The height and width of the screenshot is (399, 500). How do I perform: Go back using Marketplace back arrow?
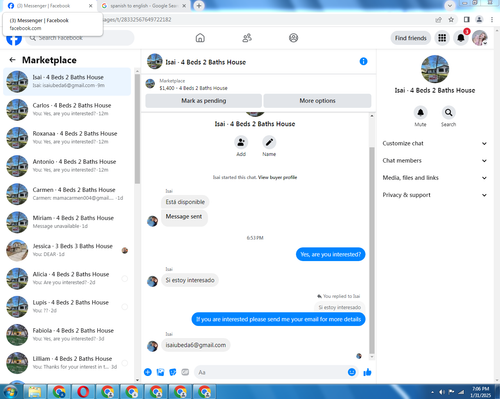pos(13,60)
